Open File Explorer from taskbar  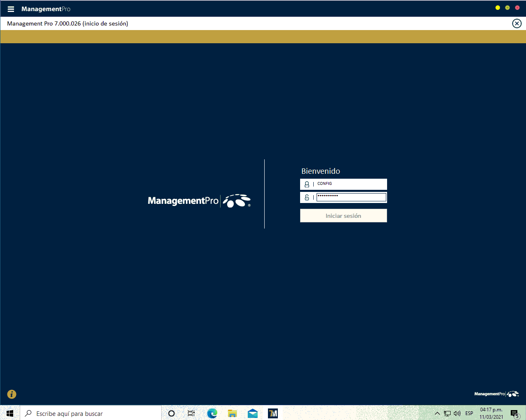click(x=232, y=413)
